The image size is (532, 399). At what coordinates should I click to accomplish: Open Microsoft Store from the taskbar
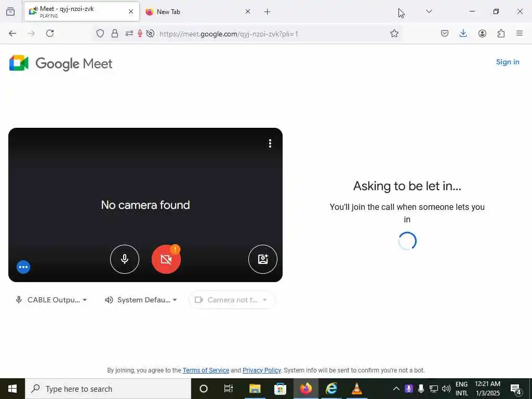click(280, 389)
